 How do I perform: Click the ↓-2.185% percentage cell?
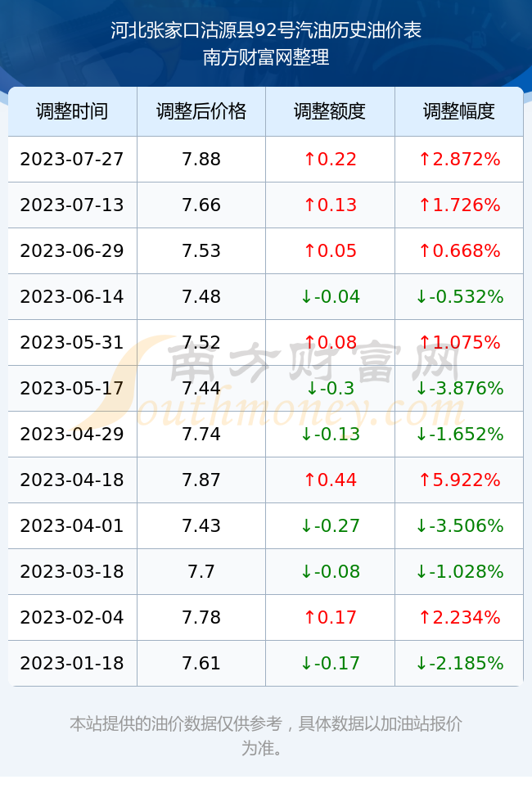(459, 664)
